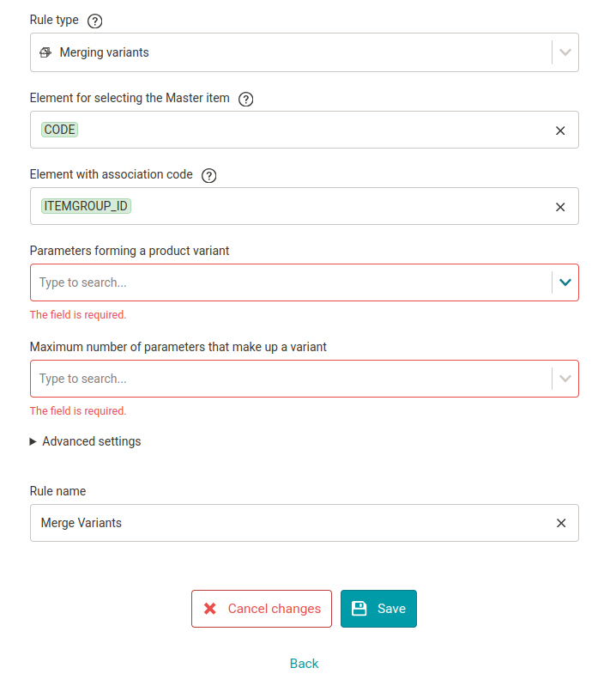Screen dimensions: 616x674
Task: Focus the Rule name input field
Action: coord(292,523)
